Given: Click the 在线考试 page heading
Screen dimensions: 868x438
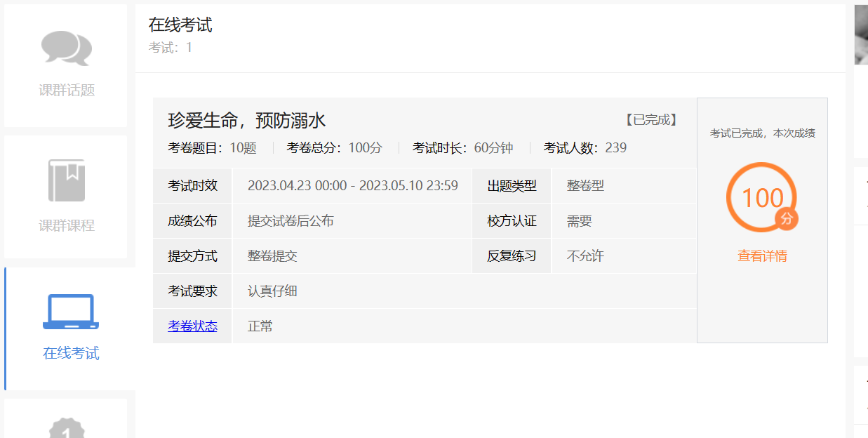Looking at the screenshot, I should click(x=180, y=25).
